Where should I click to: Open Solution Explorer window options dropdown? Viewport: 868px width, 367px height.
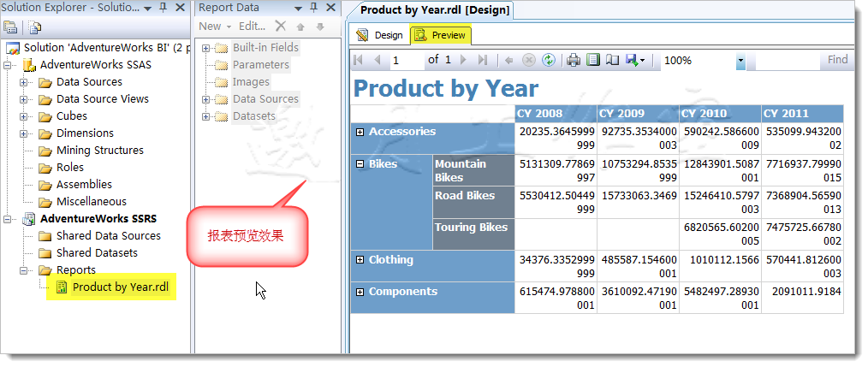tap(148, 9)
